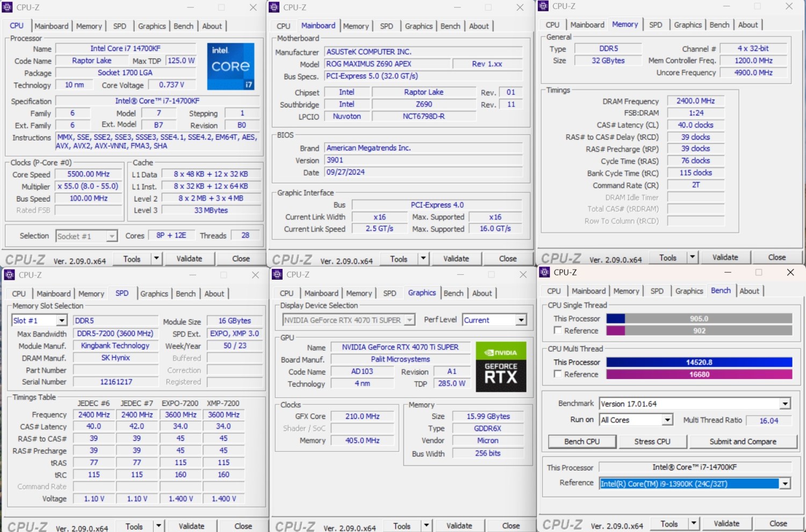
Task: Open Benchmark Version 17.01.64 dropdown
Action: [x=785, y=404]
